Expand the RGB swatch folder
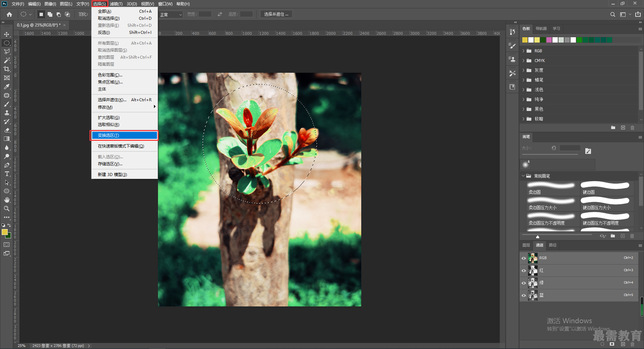The width and height of the screenshot is (644, 349). [x=523, y=51]
